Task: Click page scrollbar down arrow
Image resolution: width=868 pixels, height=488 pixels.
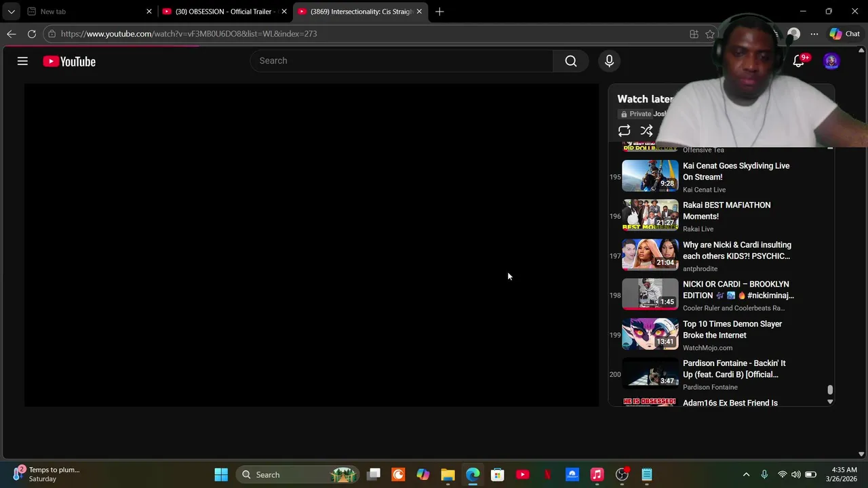Action: pos(862,454)
